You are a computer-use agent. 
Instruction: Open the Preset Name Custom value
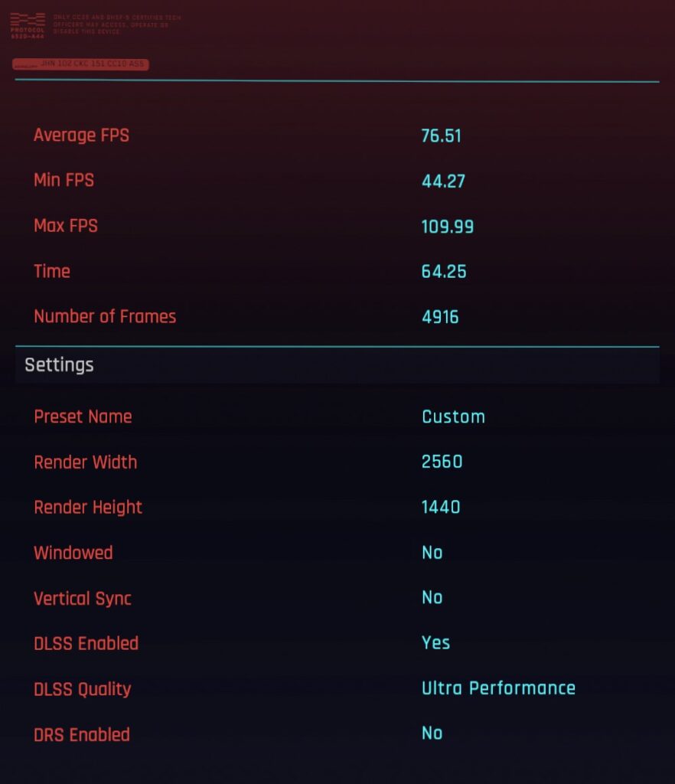tap(453, 417)
